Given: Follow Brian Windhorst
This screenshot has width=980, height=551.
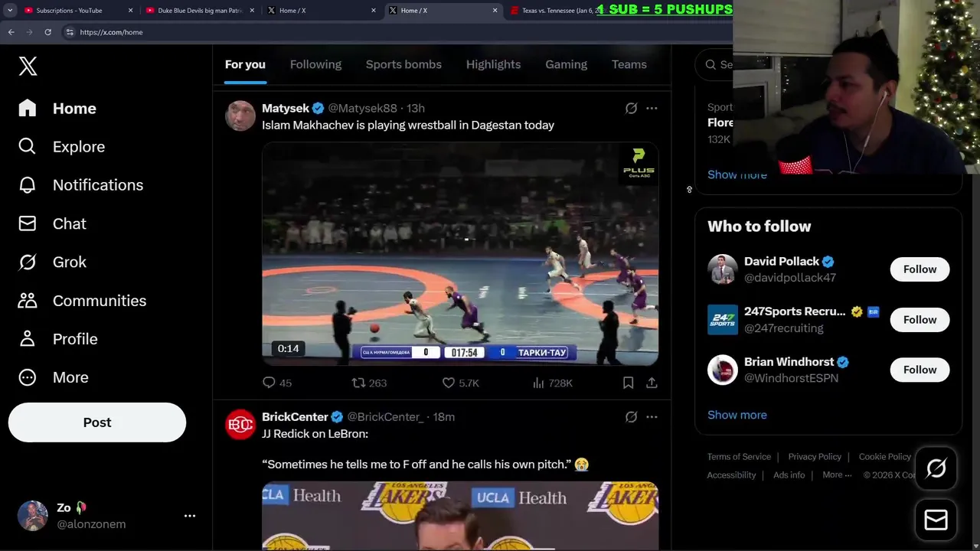Looking at the screenshot, I should [x=920, y=370].
